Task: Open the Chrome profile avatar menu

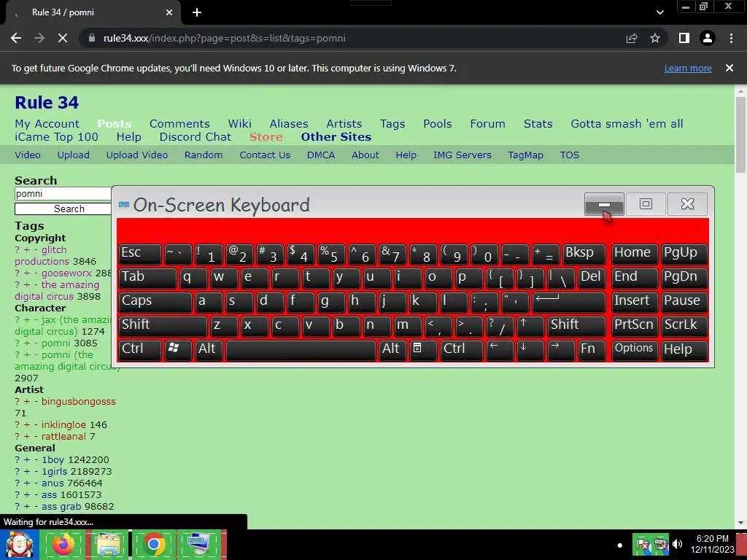Action: point(708,38)
